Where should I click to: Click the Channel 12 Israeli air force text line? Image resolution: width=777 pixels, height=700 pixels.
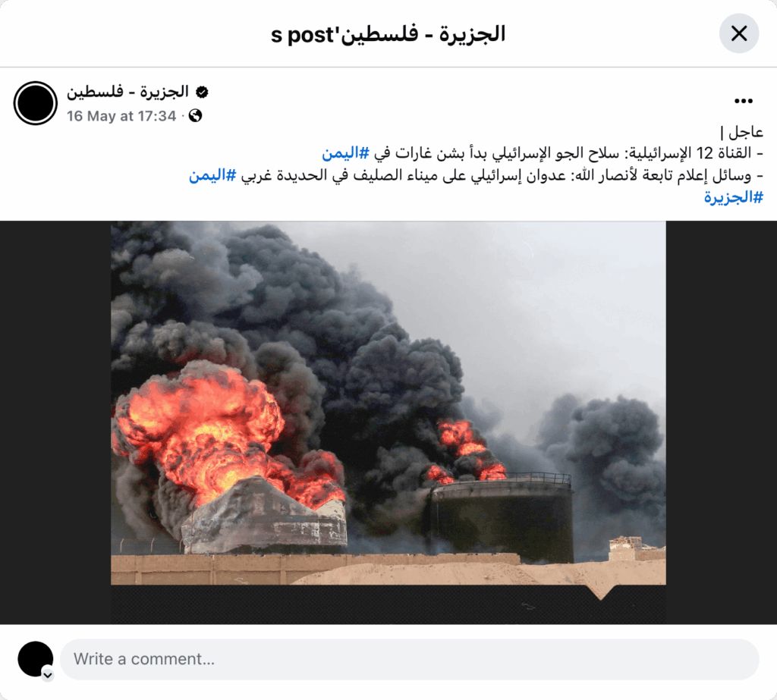[x=543, y=153]
